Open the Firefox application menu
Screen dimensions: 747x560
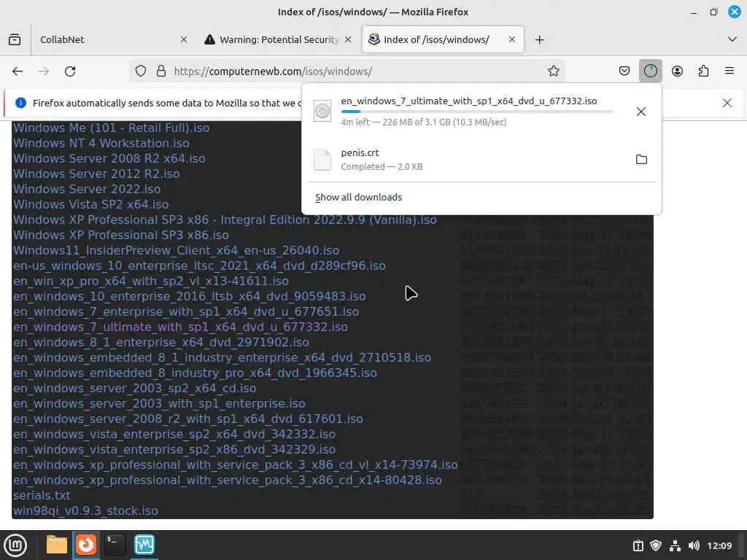(x=729, y=71)
